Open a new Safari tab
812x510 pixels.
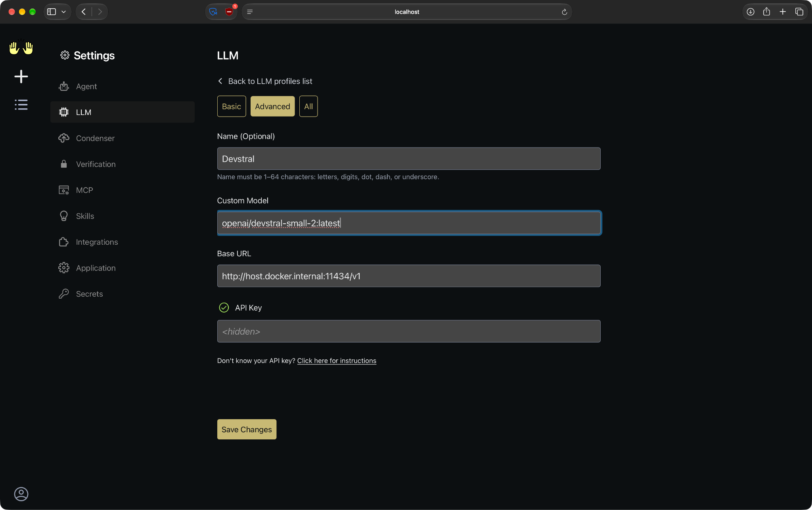point(783,12)
